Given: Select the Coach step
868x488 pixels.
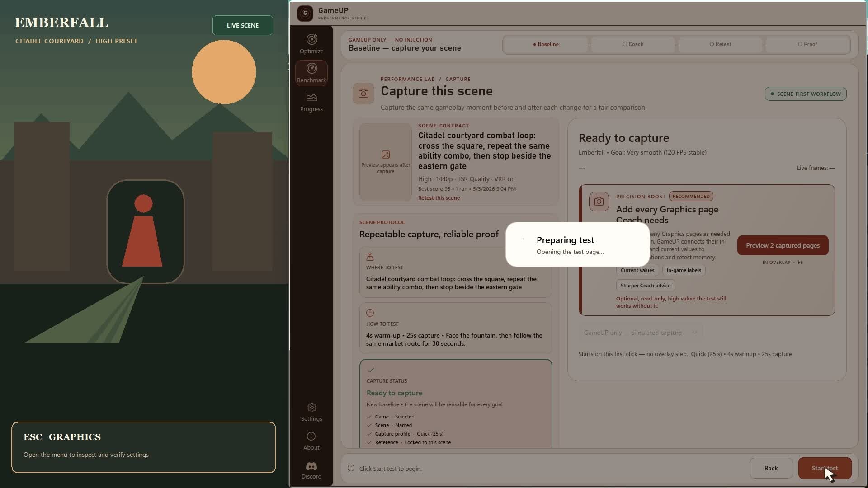Looking at the screenshot, I should [x=633, y=44].
